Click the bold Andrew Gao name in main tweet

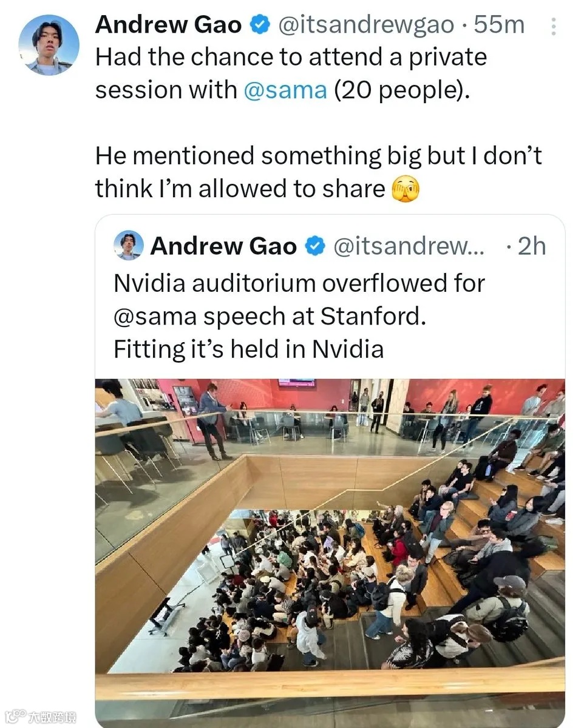tap(168, 25)
